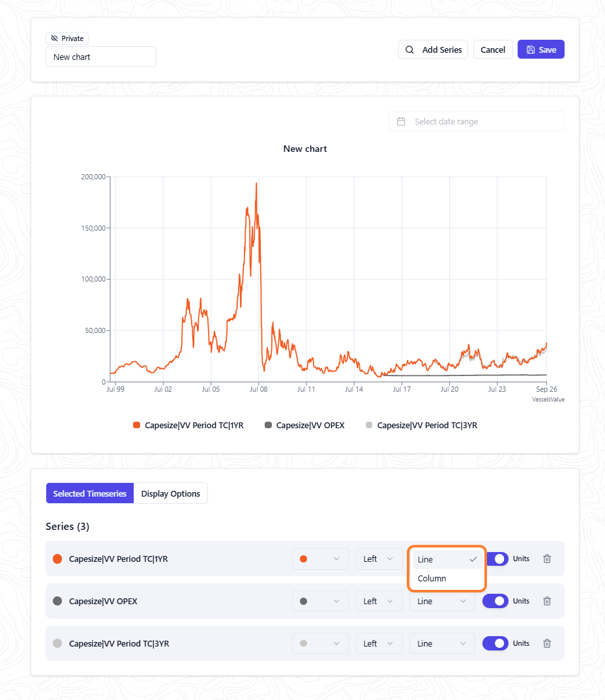Viewport: 605px width, 700px height.
Task: Click the New chart title above the graph
Action: (305, 149)
